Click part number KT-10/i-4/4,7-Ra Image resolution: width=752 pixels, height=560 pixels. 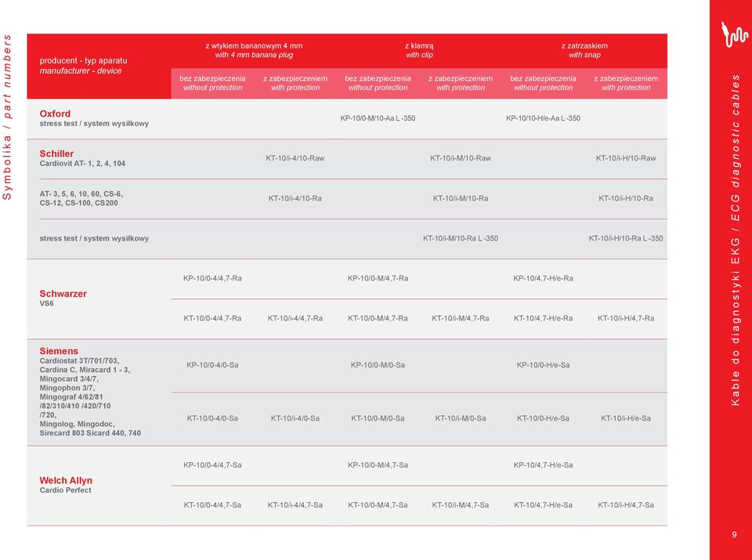(295, 318)
